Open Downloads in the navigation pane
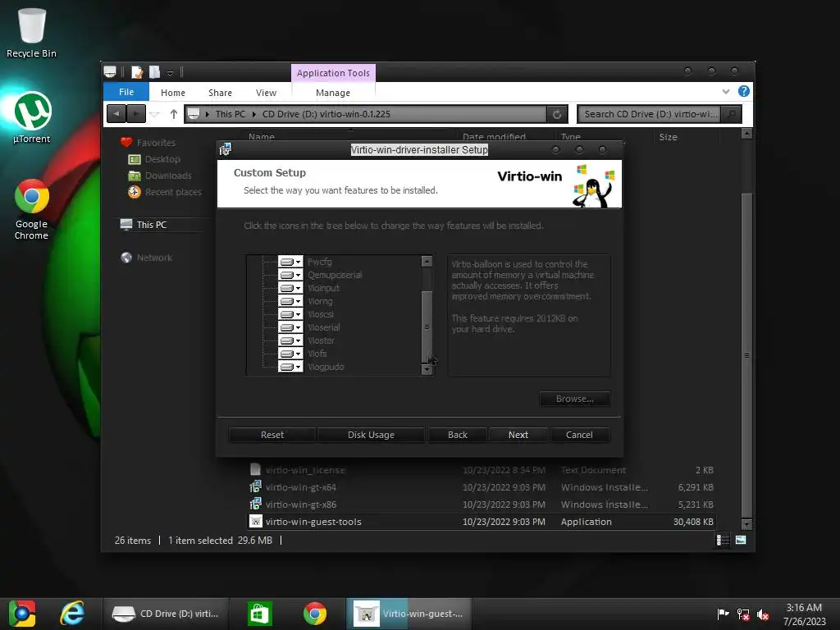The width and height of the screenshot is (840, 630). click(x=167, y=176)
